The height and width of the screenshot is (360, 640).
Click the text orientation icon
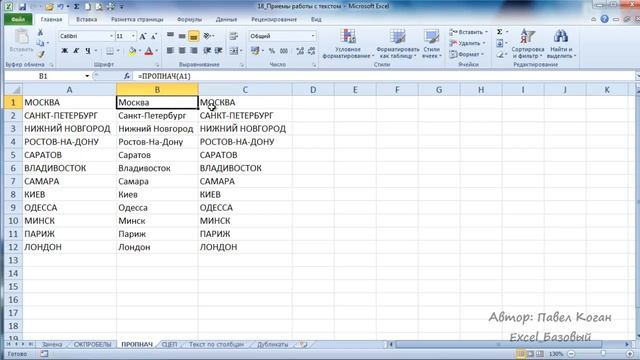tap(208, 36)
